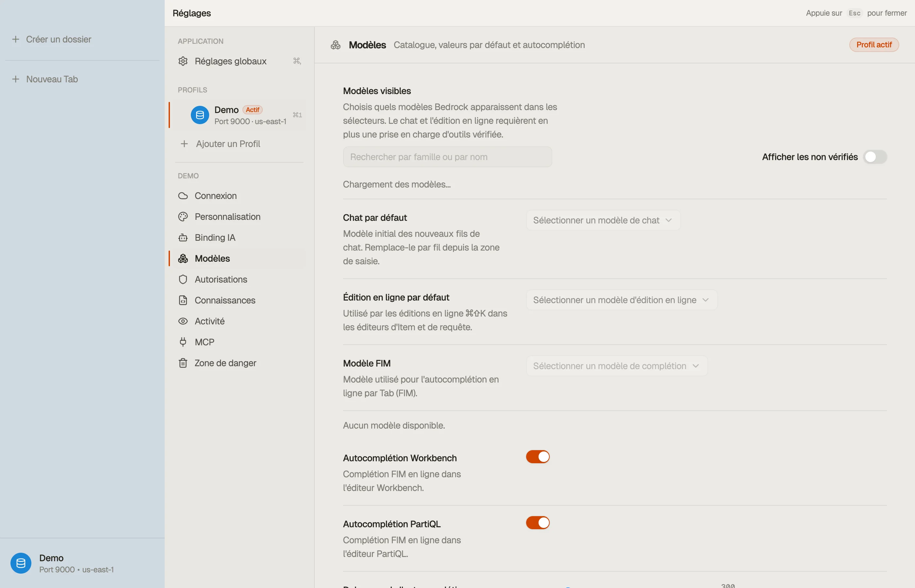Click the Demo Port 9000 profile switcher at bottom

click(82, 563)
